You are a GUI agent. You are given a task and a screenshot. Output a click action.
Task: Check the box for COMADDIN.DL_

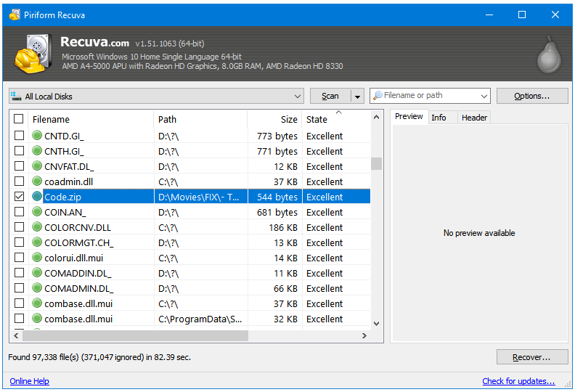(x=19, y=273)
